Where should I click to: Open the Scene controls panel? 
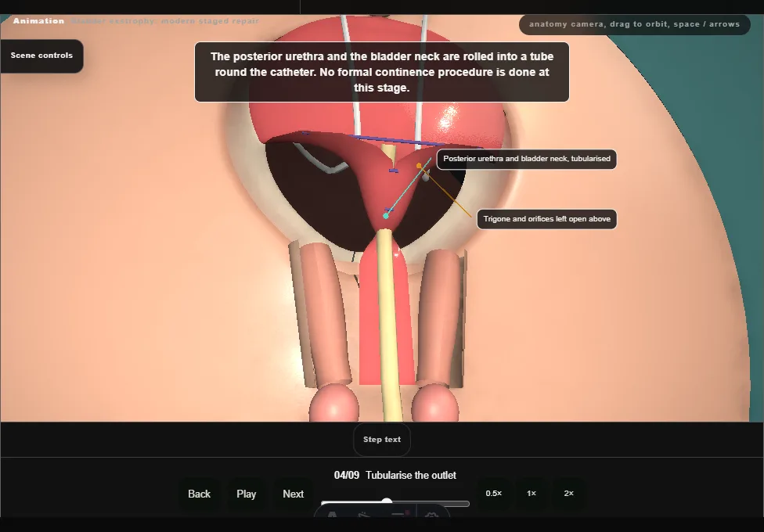(x=41, y=56)
